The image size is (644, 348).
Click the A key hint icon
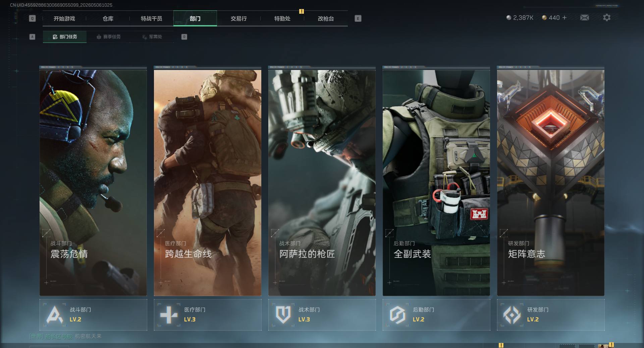[32, 37]
